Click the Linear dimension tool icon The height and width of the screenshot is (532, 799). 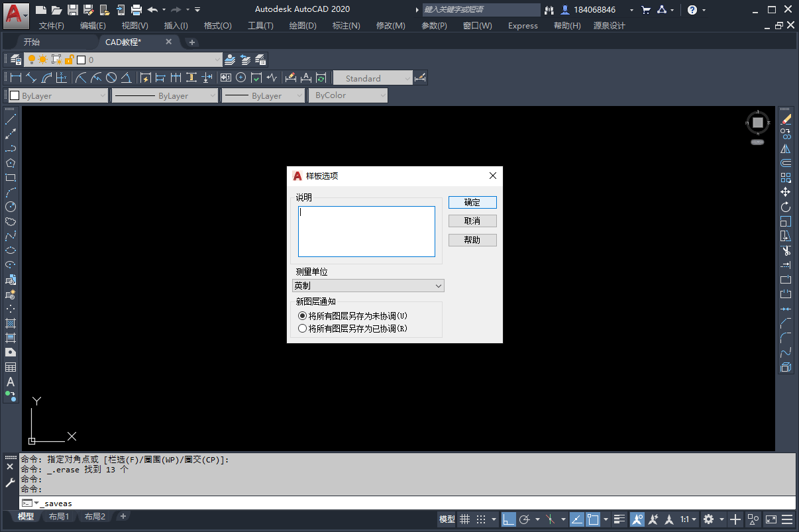click(x=16, y=78)
